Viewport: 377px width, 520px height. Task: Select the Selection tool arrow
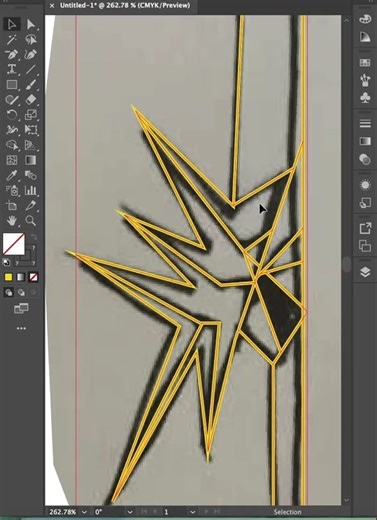point(12,24)
